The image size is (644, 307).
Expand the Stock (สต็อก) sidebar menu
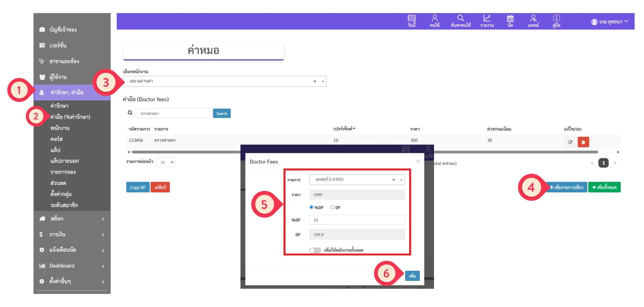[x=72, y=219]
